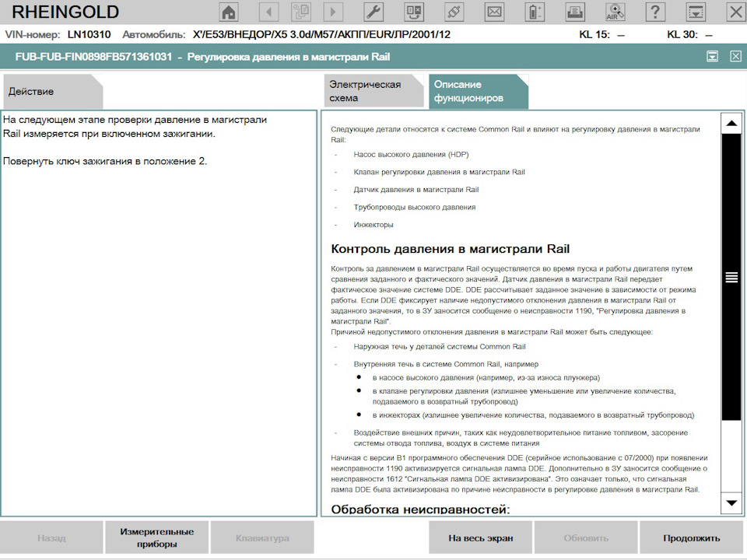Close the FUB document header X
Viewport: 747px width, 560px height.
(x=735, y=57)
